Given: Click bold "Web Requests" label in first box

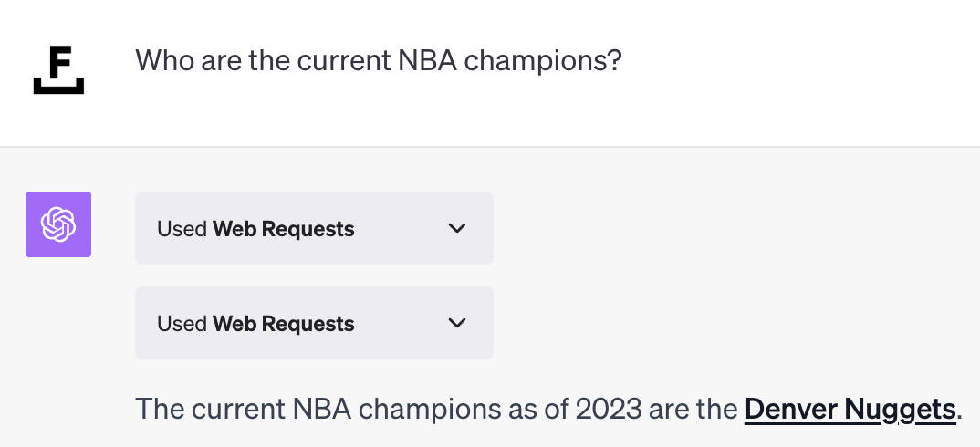Looking at the screenshot, I should tap(284, 229).
